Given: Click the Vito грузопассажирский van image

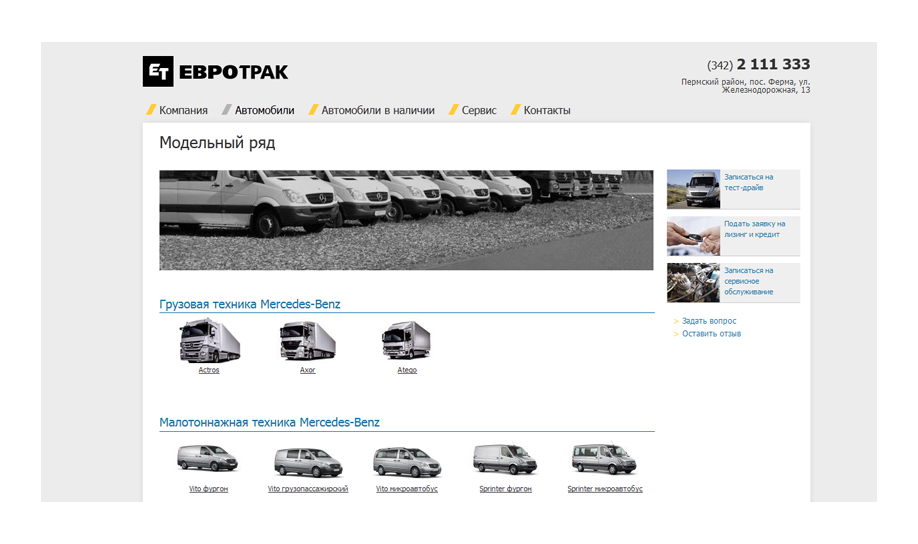Looking at the screenshot, I should (308, 463).
